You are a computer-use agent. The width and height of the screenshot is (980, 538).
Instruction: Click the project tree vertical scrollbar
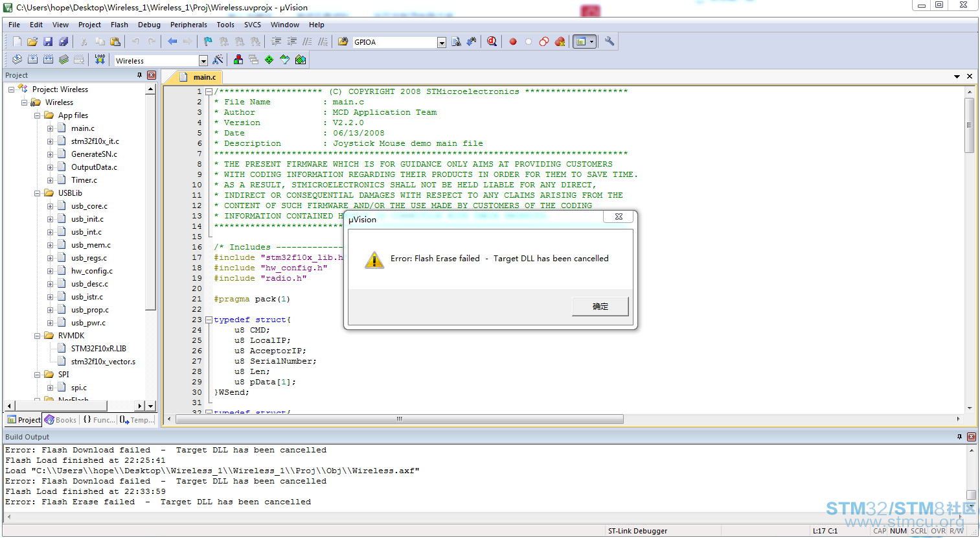coord(150,202)
